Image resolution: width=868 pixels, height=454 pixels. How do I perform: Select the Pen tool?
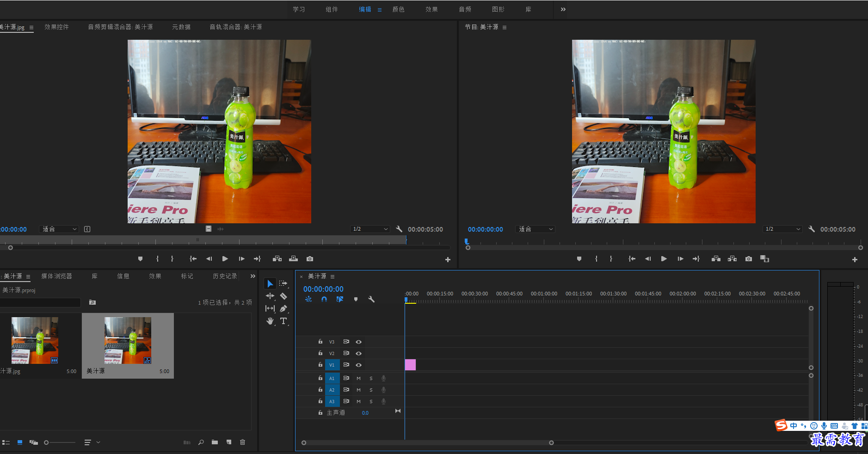coord(283,308)
